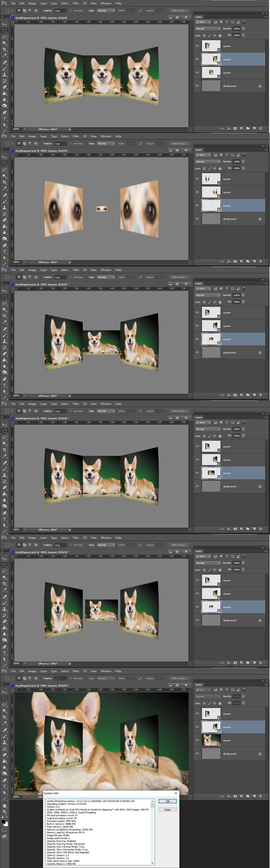Select Eyedropper tool in three-corgi-faces window
270x868 pixels.
coord(4,56)
